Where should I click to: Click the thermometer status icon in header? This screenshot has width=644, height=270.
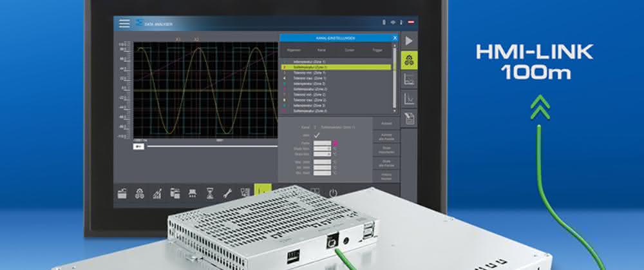tap(401, 22)
